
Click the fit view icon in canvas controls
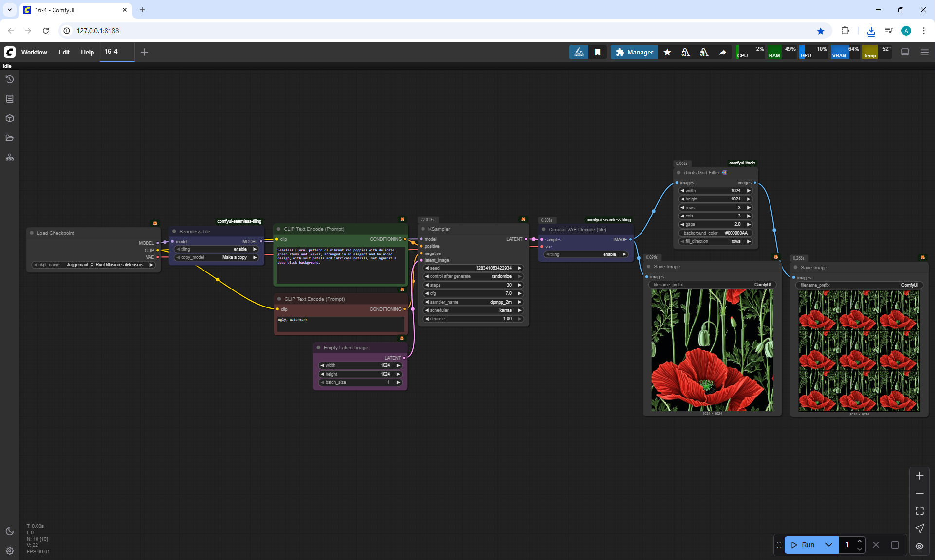click(x=919, y=511)
